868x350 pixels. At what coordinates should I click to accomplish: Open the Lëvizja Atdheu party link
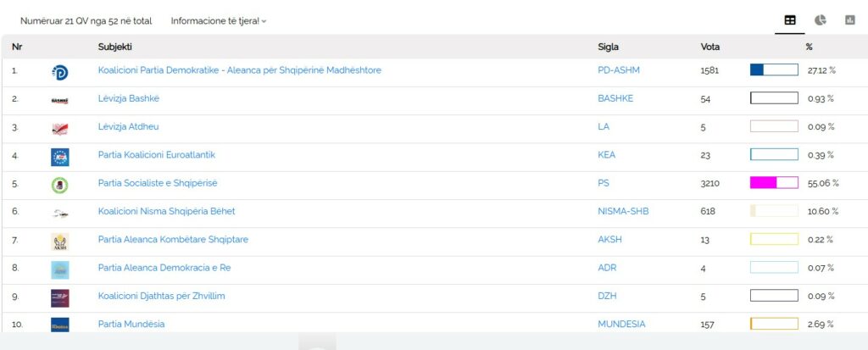pyautogui.click(x=128, y=127)
